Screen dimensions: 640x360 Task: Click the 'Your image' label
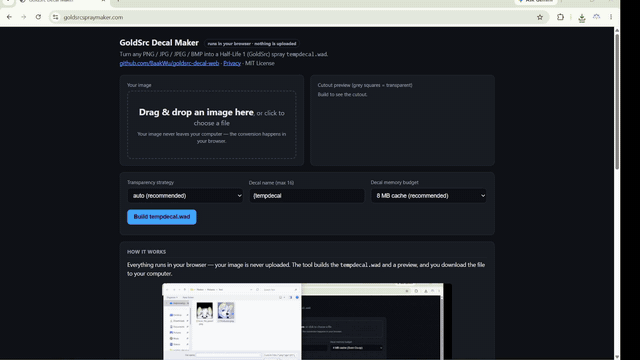(x=139, y=85)
